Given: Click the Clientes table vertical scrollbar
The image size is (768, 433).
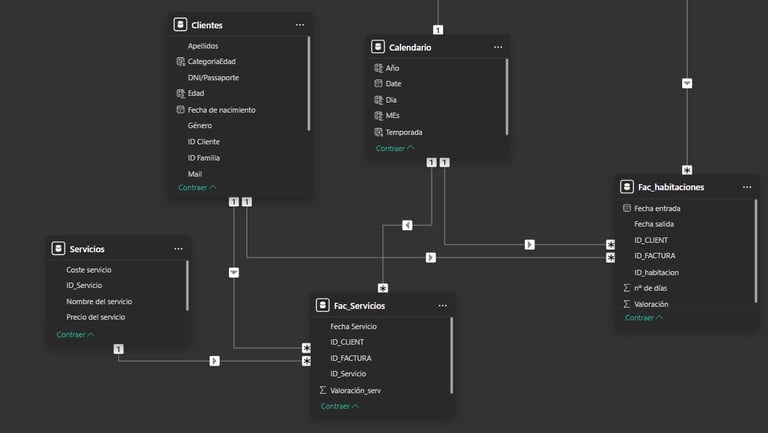Looking at the screenshot, I should [309, 84].
